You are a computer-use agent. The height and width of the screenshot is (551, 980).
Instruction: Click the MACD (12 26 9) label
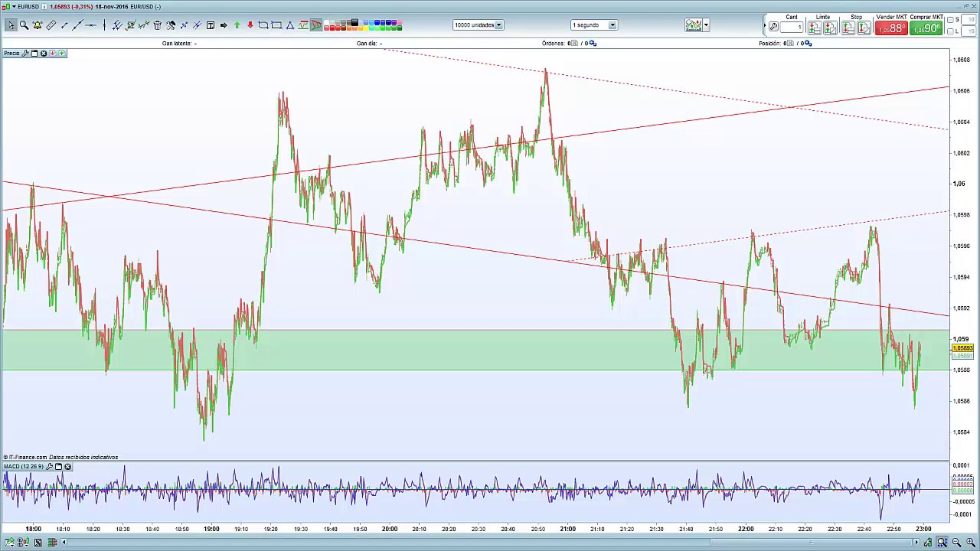[x=23, y=466]
